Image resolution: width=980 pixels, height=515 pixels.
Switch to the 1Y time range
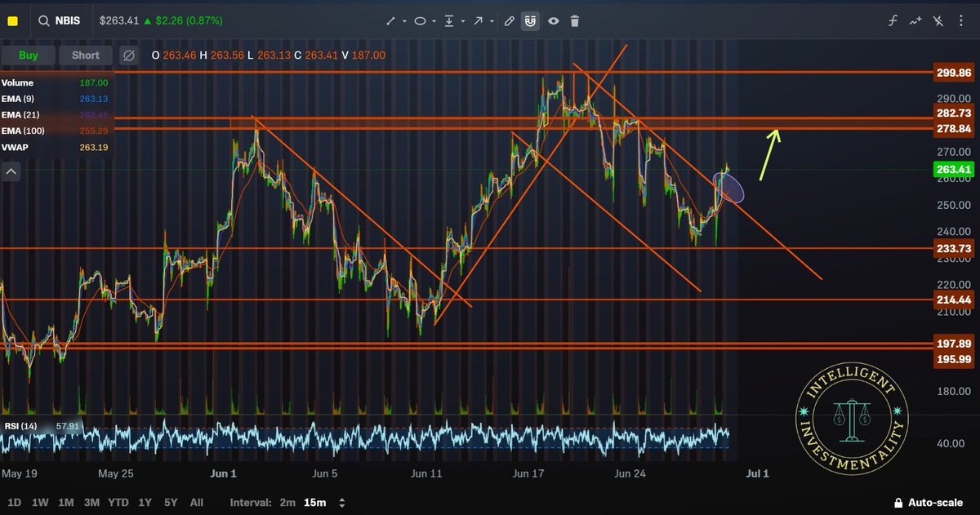[145, 503]
